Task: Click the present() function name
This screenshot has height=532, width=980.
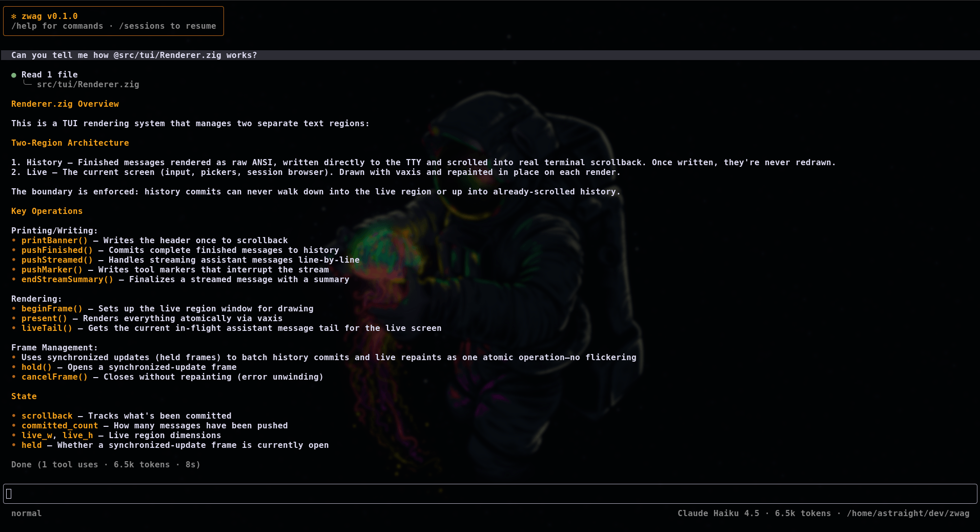Action: (x=44, y=319)
